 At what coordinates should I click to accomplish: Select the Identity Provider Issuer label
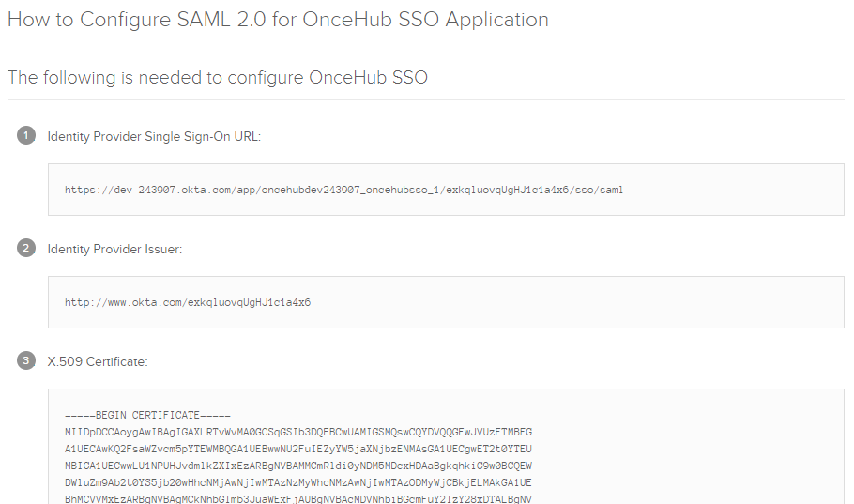[114, 249]
